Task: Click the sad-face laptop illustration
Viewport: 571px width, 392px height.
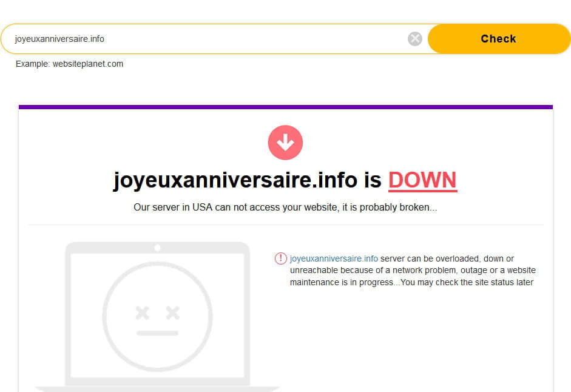Action: click(x=157, y=316)
